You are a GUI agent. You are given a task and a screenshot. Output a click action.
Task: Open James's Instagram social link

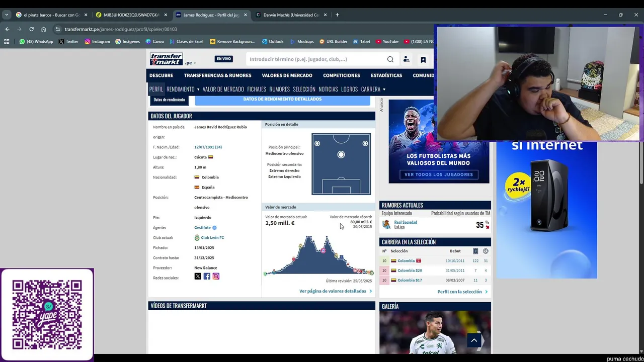[216, 276]
